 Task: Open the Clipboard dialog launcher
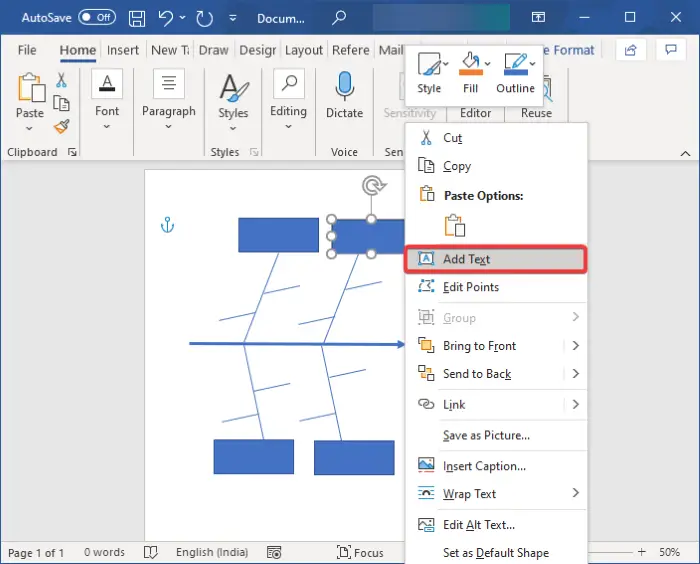pos(72,152)
